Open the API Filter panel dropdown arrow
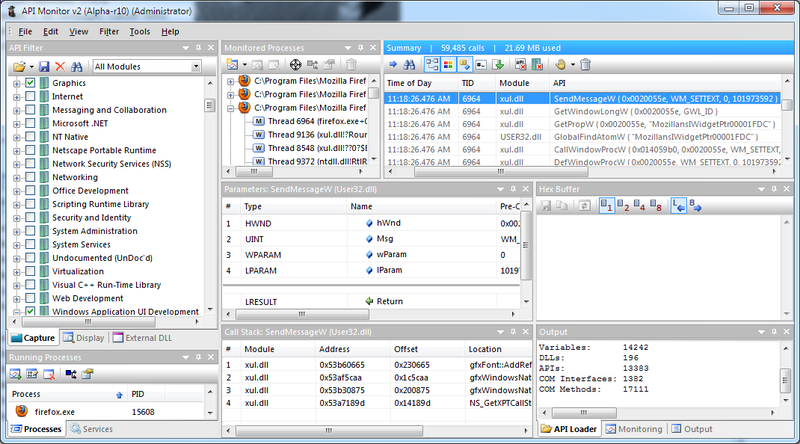800x444 pixels. coord(186,47)
